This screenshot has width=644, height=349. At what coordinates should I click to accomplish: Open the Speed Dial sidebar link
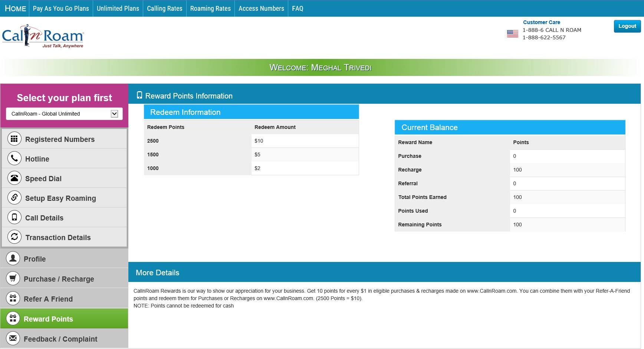(65, 178)
